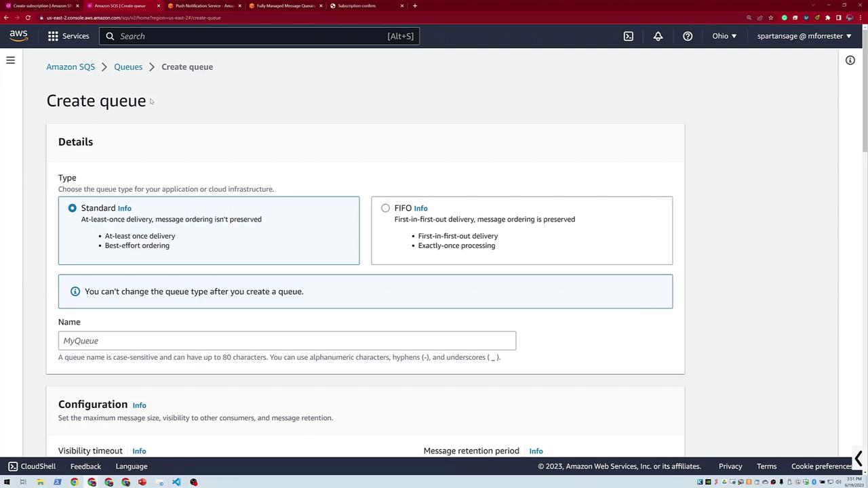Viewport: 868px width, 488px height.
Task: Open the spartansage account dropdown
Action: [x=804, y=36]
